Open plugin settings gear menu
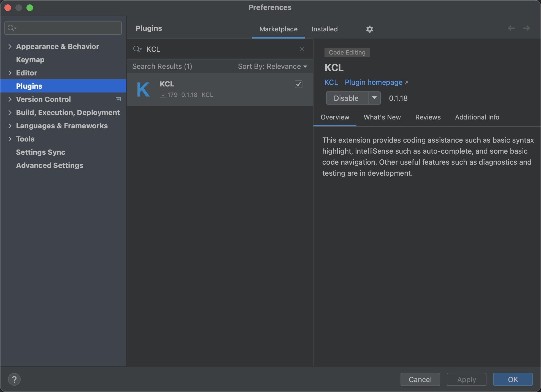541x392 pixels. pos(369,29)
